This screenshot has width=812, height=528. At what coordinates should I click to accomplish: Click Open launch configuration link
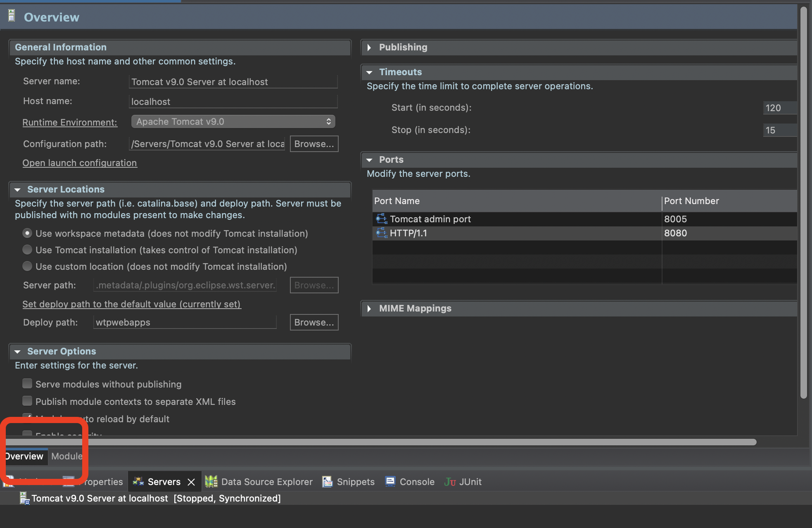point(79,163)
